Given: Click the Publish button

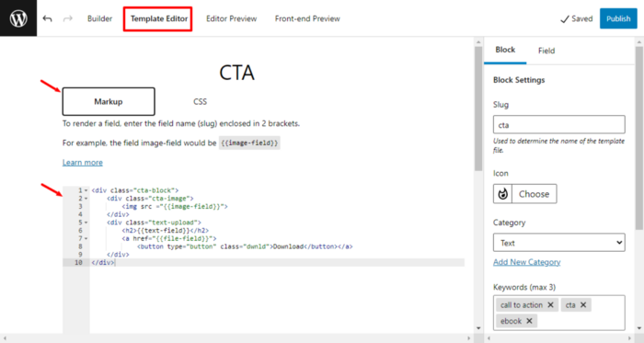Looking at the screenshot, I should pos(618,18).
